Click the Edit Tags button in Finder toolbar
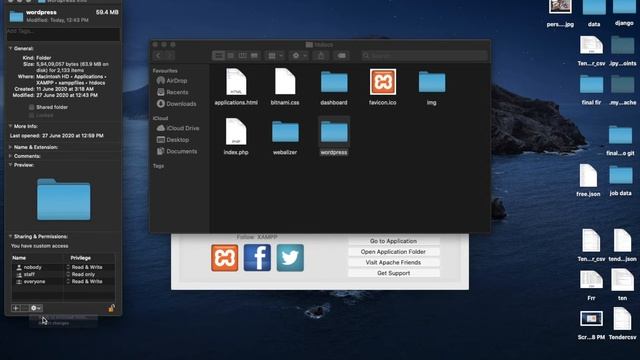This screenshot has height=360, width=640. pyautogui.click(x=342, y=56)
